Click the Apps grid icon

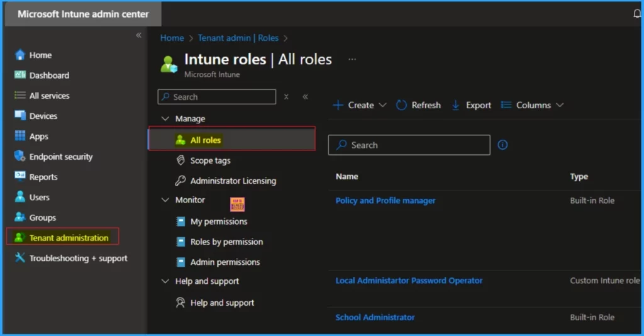click(x=19, y=135)
